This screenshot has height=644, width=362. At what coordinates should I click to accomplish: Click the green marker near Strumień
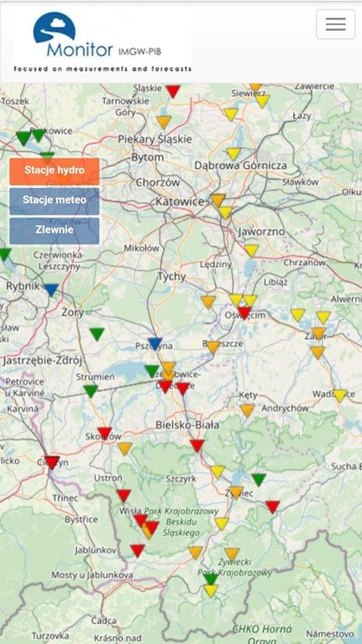(90, 391)
